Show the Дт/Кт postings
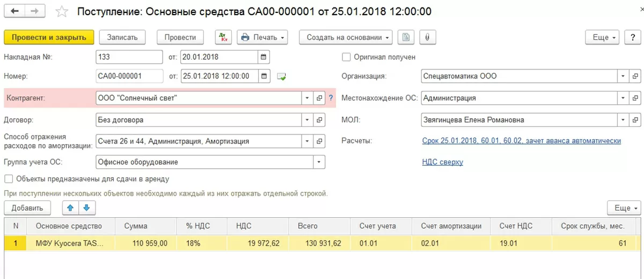This screenshot has width=644, height=279. (x=223, y=37)
